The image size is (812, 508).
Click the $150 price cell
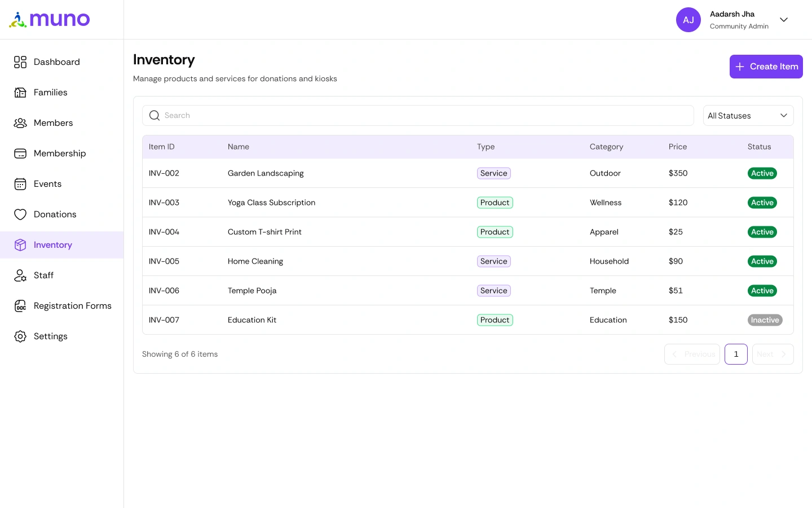678,320
